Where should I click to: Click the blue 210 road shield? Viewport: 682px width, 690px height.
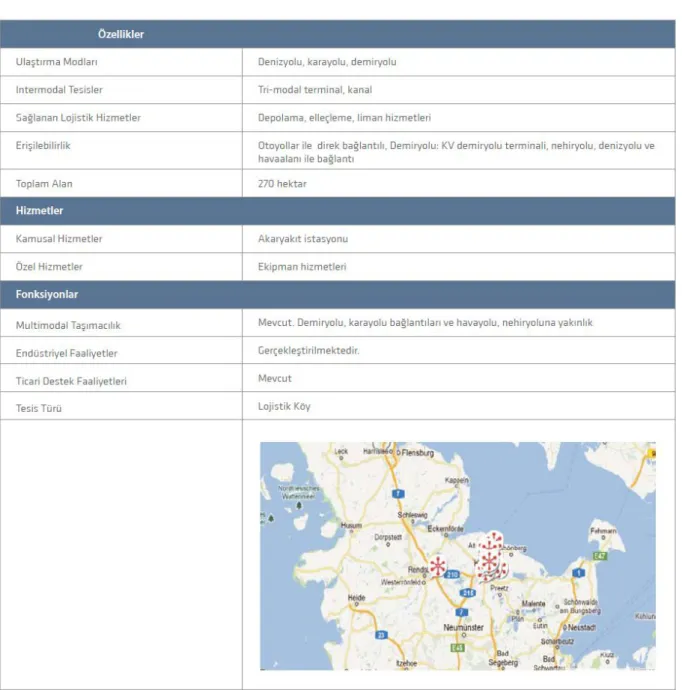452,574
